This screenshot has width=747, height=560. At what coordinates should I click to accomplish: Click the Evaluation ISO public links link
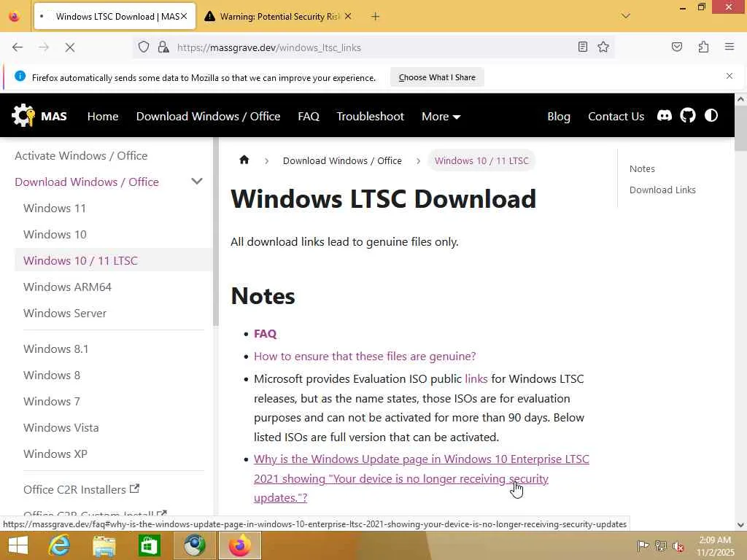coord(476,378)
